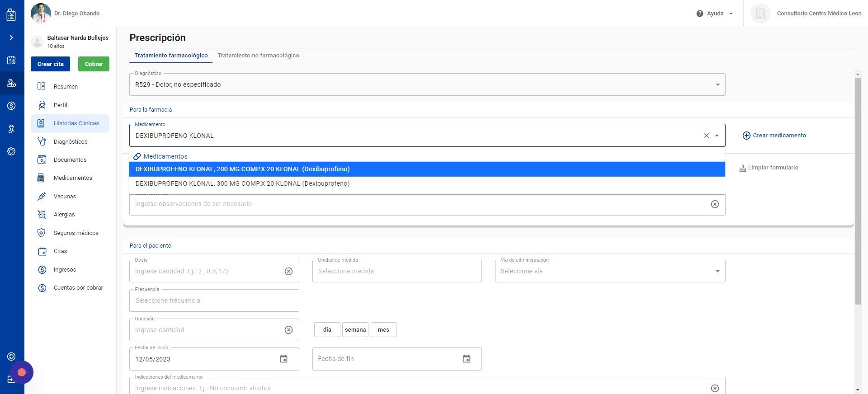Open Diagnósticos in patient menu

[x=70, y=141]
